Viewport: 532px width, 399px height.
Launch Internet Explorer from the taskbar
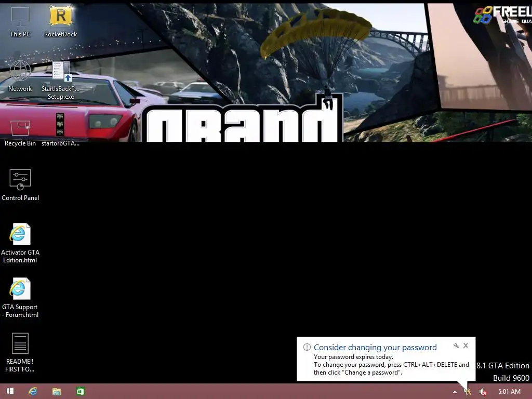[x=33, y=391]
